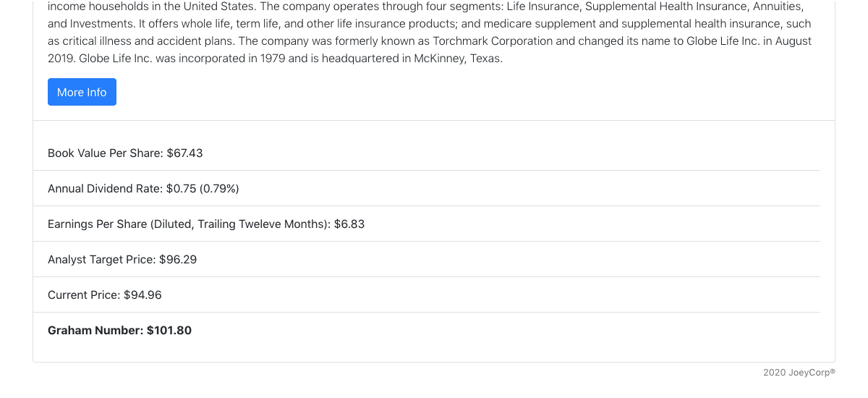Select the 0.79% dividend yield figure
The width and height of the screenshot is (868, 398).
(220, 189)
